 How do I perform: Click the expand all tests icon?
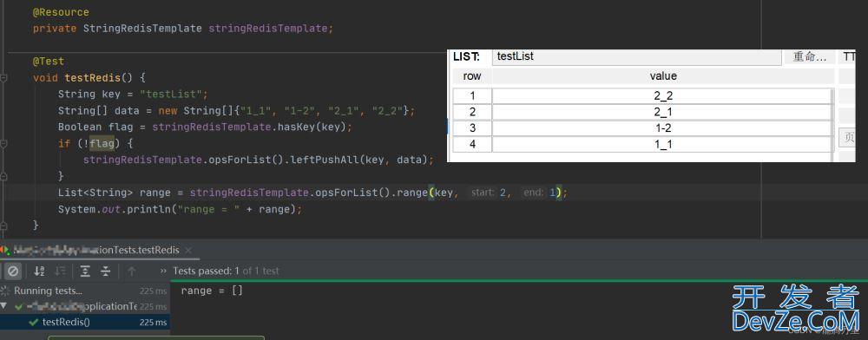85,271
